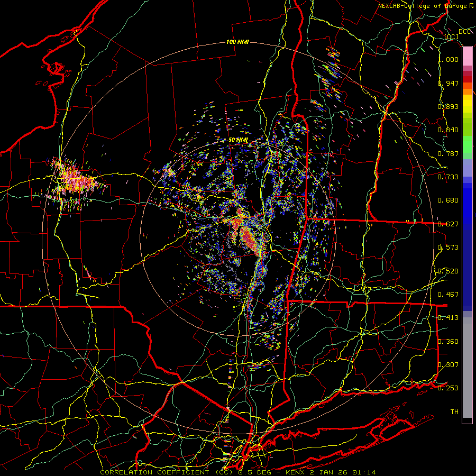Click the Correlation Coefficient caption at the bottom
The width and height of the screenshot is (476, 476).
pos(237,472)
